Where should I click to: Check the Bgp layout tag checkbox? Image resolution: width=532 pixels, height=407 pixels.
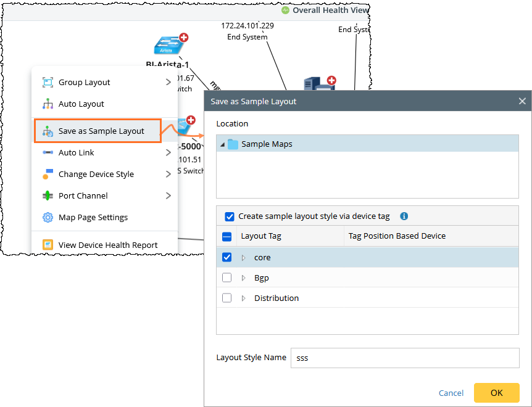pos(227,277)
